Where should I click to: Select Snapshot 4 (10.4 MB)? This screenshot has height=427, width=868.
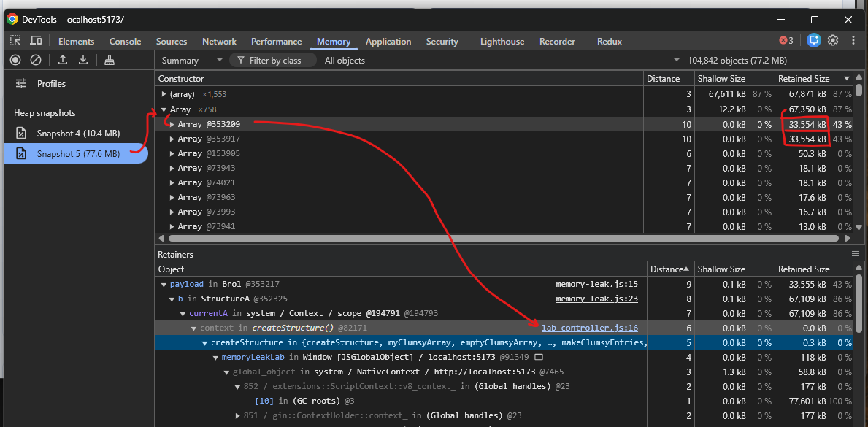pyautogui.click(x=76, y=134)
